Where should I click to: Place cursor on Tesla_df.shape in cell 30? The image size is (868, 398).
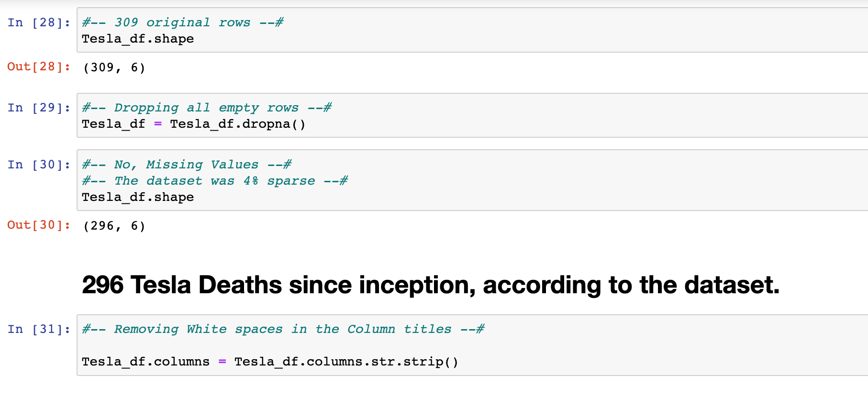click(x=138, y=197)
